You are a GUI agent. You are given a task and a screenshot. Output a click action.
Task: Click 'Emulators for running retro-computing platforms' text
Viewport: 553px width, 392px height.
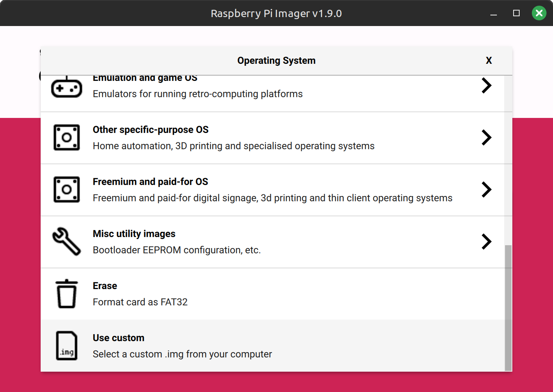click(x=198, y=94)
